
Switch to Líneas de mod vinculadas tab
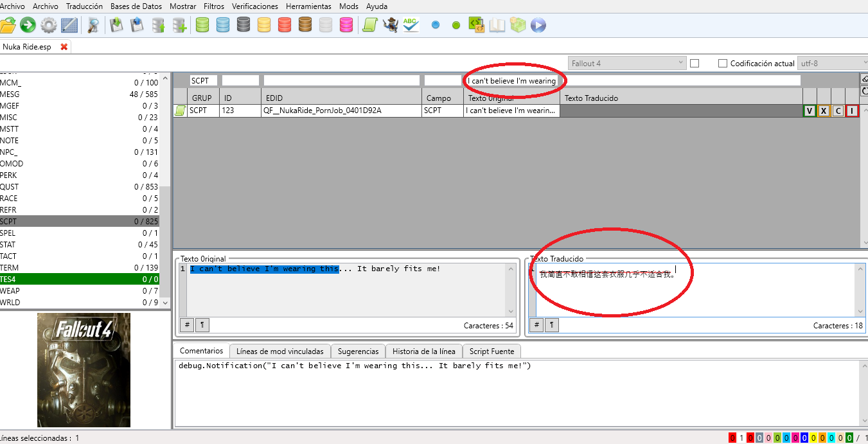click(280, 351)
